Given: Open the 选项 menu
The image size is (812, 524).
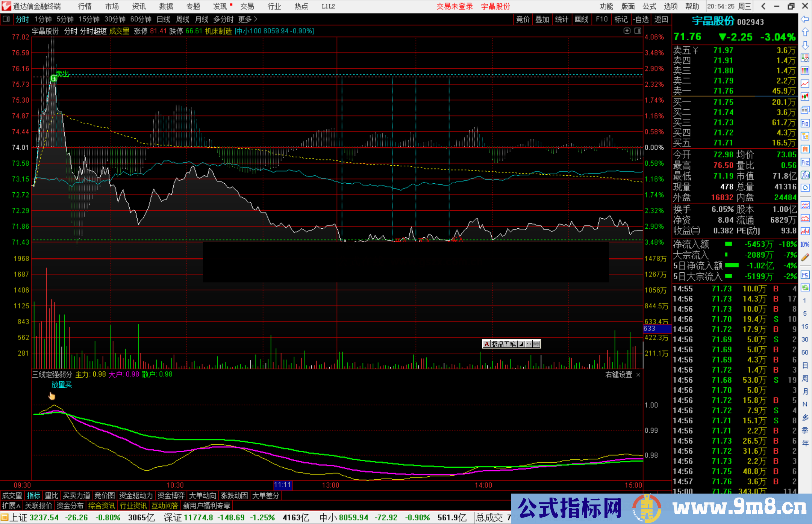Looking at the screenshot, I should (671, 6).
